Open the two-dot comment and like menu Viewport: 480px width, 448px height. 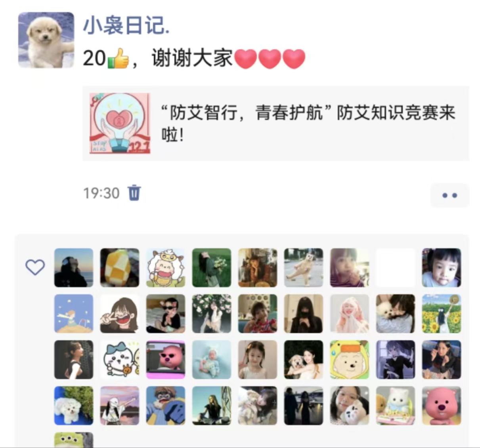[449, 195]
